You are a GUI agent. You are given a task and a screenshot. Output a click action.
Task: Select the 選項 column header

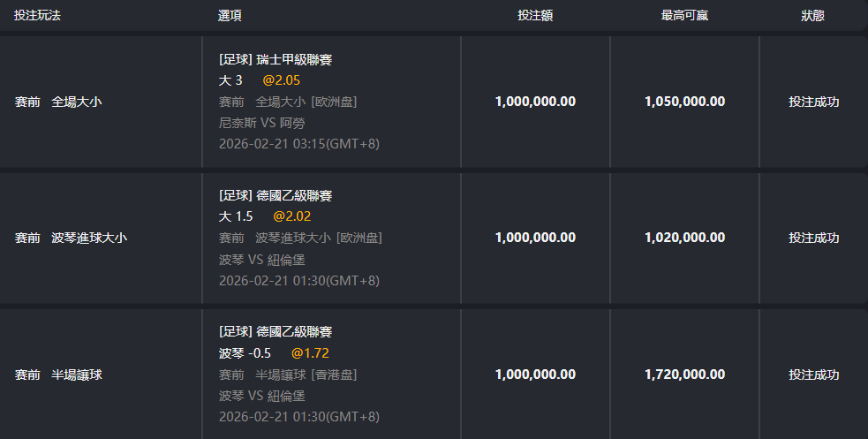click(230, 16)
